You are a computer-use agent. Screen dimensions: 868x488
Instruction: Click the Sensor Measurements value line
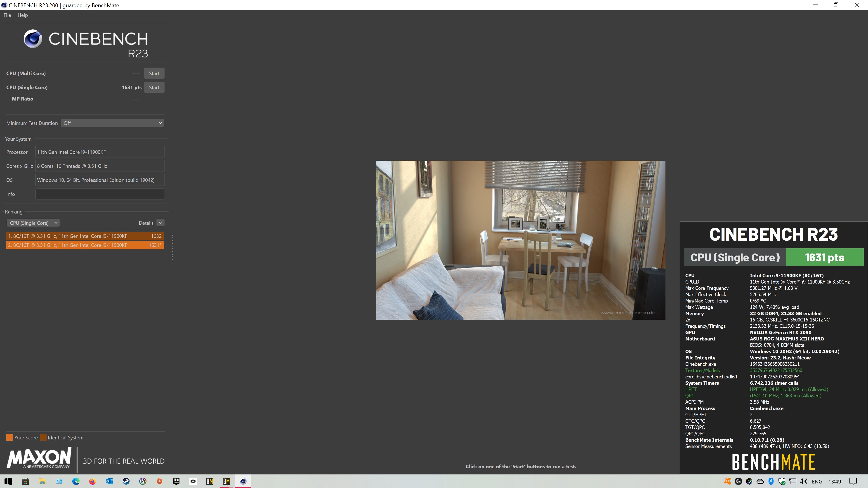[789, 446]
